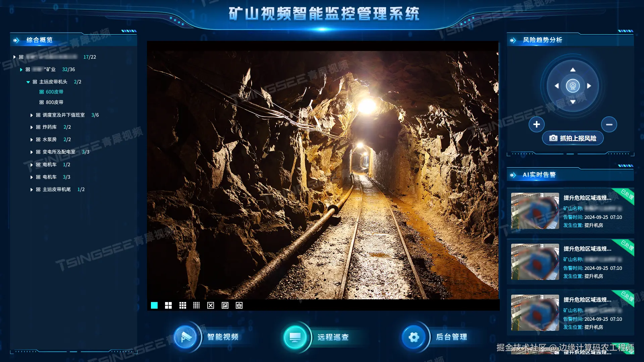This screenshot has width=644, height=362.
Task: Zoom out with the minus button
Action: pyautogui.click(x=609, y=124)
